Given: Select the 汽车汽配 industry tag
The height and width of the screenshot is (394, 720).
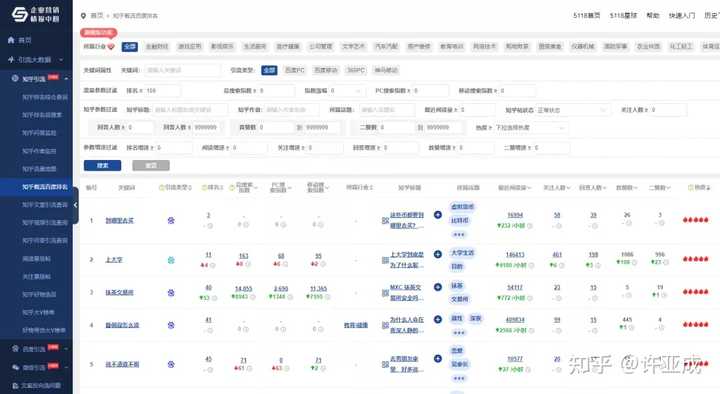Looking at the screenshot, I should 386,46.
